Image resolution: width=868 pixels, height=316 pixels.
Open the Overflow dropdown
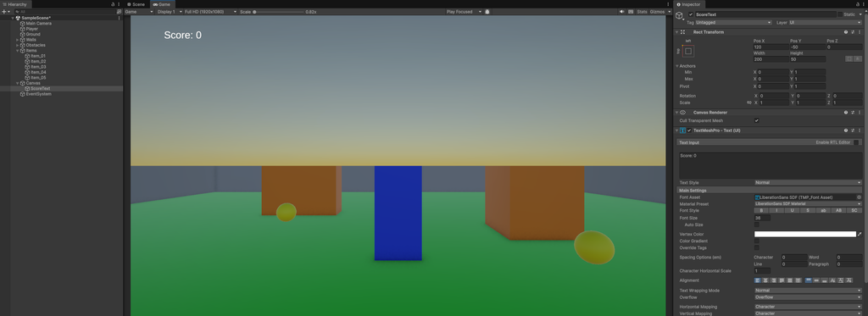click(x=808, y=297)
